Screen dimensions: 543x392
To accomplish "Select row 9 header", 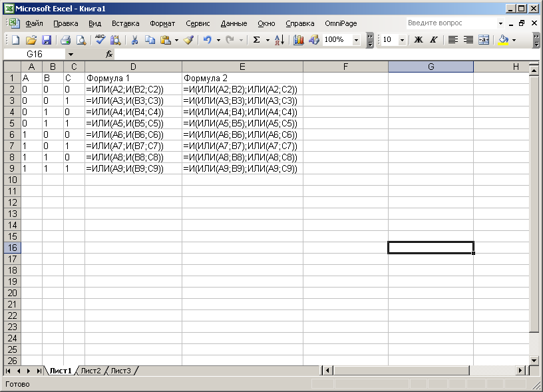I will [x=12, y=168].
